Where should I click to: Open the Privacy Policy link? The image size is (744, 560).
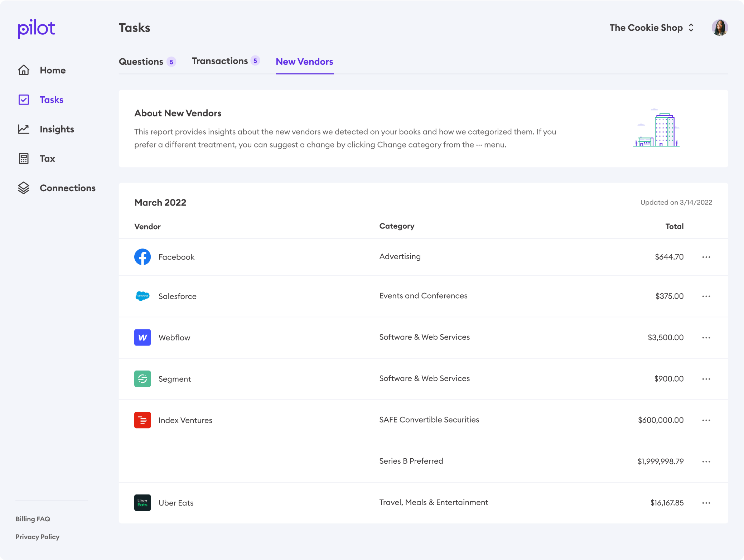[x=38, y=537]
